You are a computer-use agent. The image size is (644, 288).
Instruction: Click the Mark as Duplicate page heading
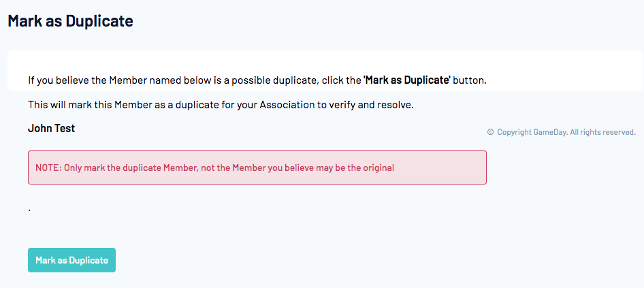(x=70, y=21)
